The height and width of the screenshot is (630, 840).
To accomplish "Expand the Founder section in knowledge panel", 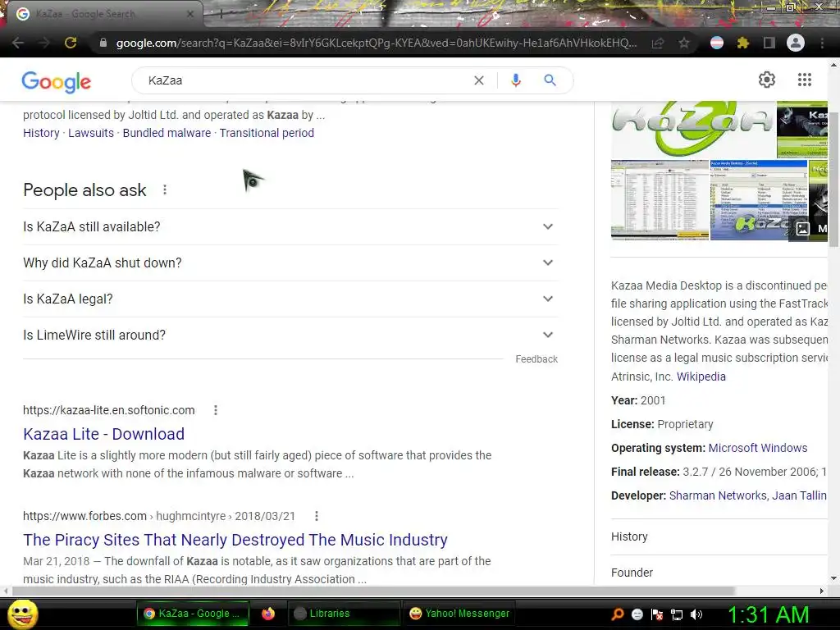I will 719,573.
